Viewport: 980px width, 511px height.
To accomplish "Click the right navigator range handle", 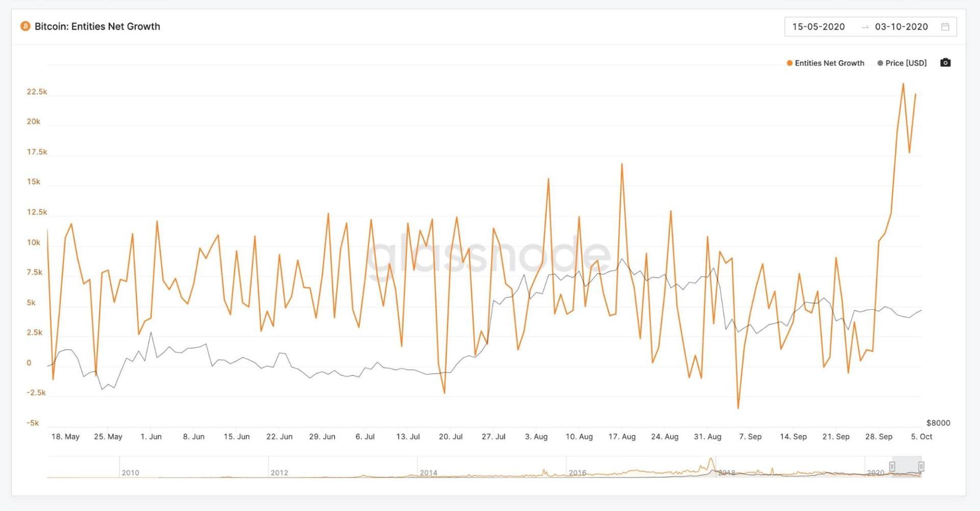I will (x=921, y=467).
